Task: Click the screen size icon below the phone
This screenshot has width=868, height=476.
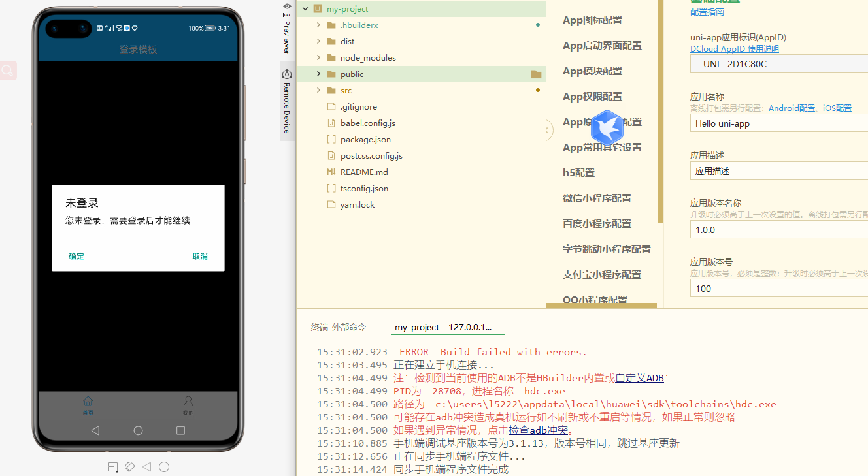Action: pyautogui.click(x=113, y=467)
